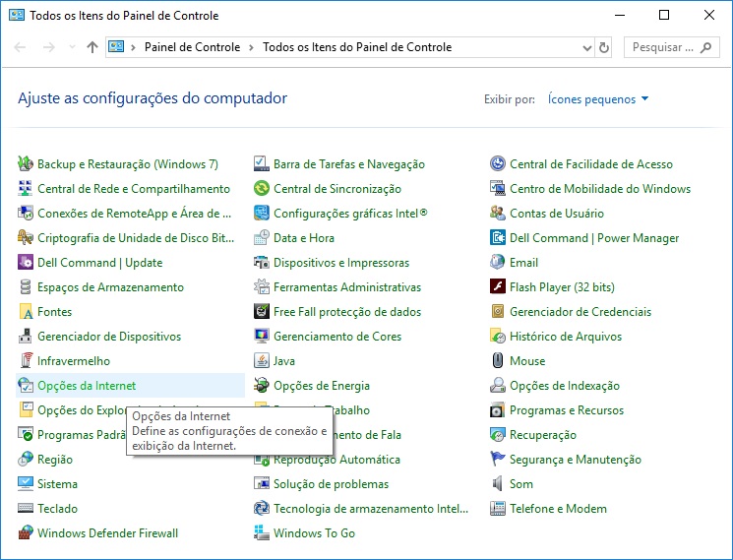The height and width of the screenshot is (560, 733).
Task: Open Opções de Energia icon
Action: click(x=262, y=385)
